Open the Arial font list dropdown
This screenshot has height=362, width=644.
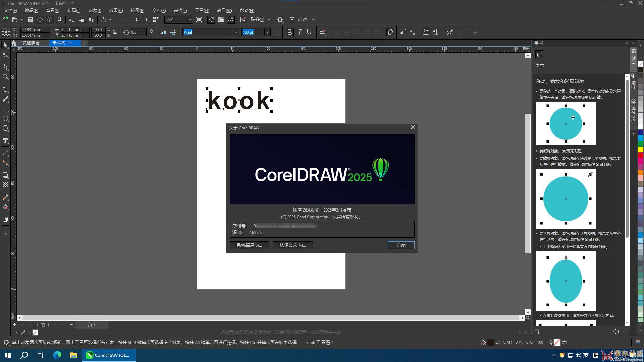tap(236, 32)
